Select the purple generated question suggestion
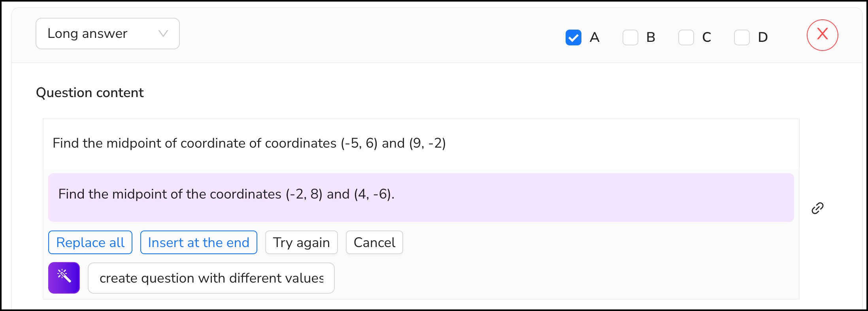Screen dimensions: 868x311 point(421,197)
